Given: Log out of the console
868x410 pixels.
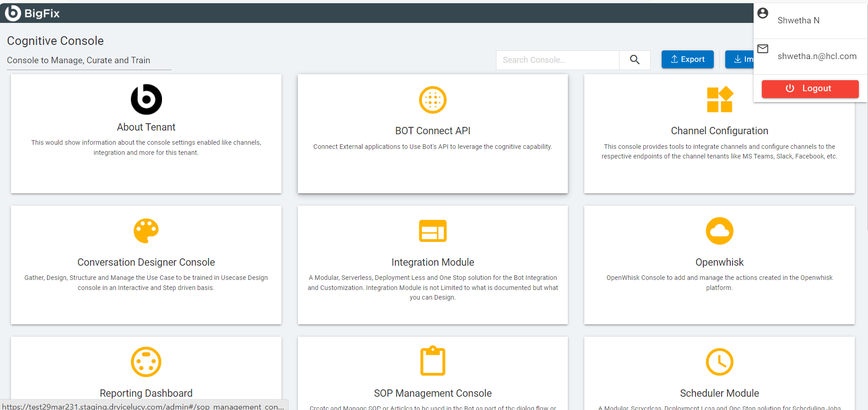Looking at the screenshot, I should pos(810,88).
